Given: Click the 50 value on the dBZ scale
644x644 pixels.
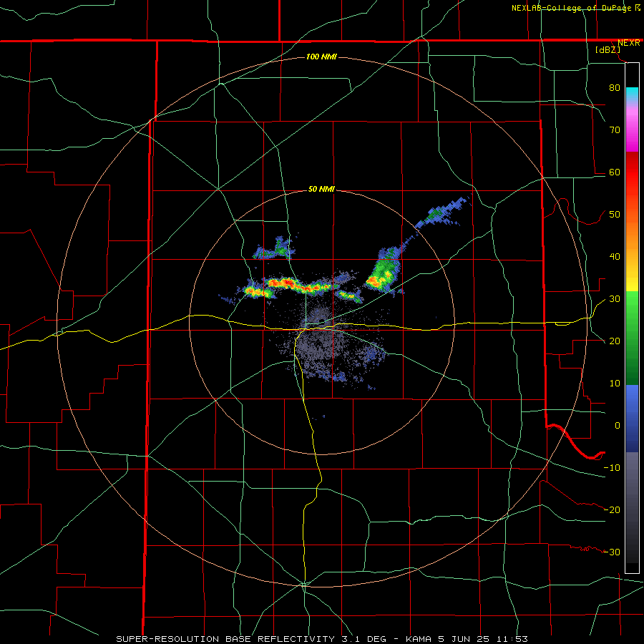Looking at the screenshot, I should [x=615, y=215].
